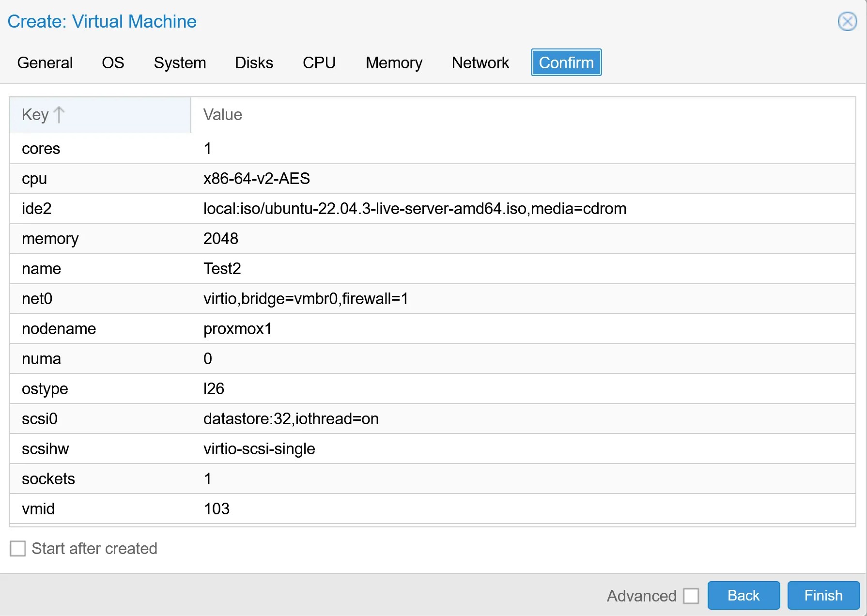Open the Memory tab
Screen dimensions: 867x616
(x=393, y=62)
